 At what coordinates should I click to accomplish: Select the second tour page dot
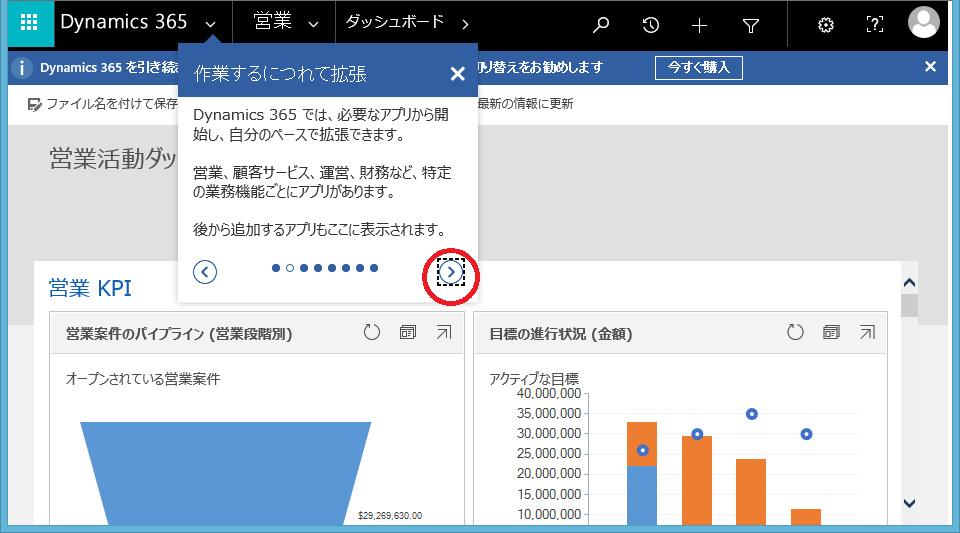point(290,268)
